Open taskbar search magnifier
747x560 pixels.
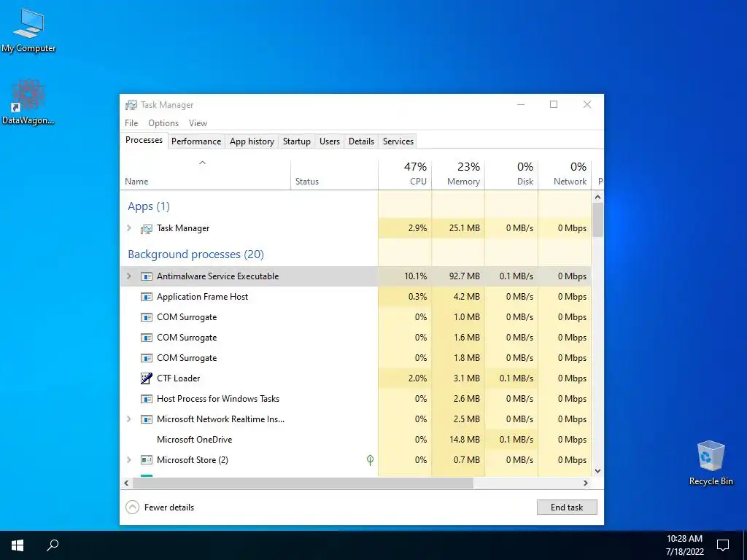click(53, 545)
